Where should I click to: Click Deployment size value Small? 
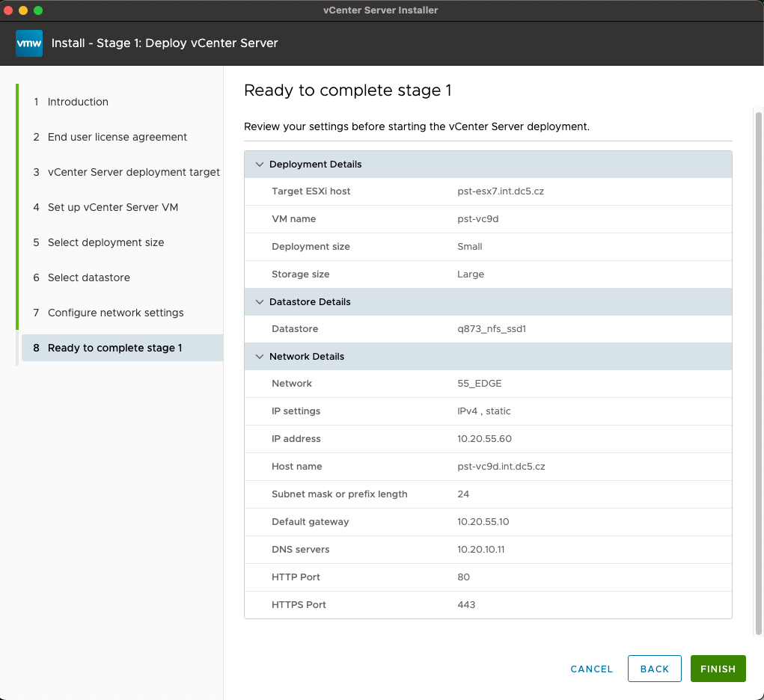(x=470, y=247)
